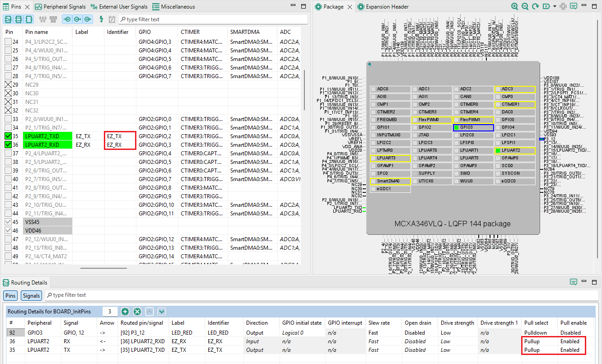
Task: Zoom in on the package view
Action: pos(515,7)
